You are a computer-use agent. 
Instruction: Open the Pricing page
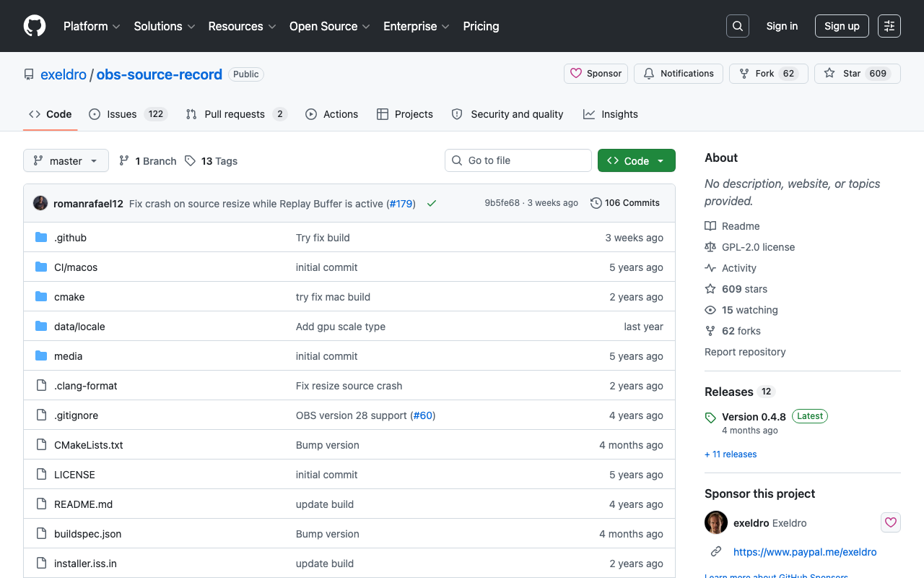tap(481, 26)
